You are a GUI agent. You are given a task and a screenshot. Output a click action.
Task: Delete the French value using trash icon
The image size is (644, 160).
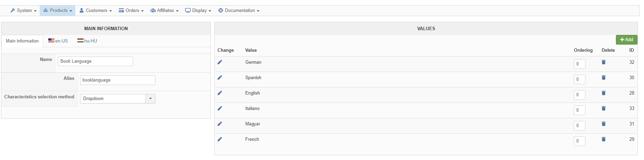point(604,139)
